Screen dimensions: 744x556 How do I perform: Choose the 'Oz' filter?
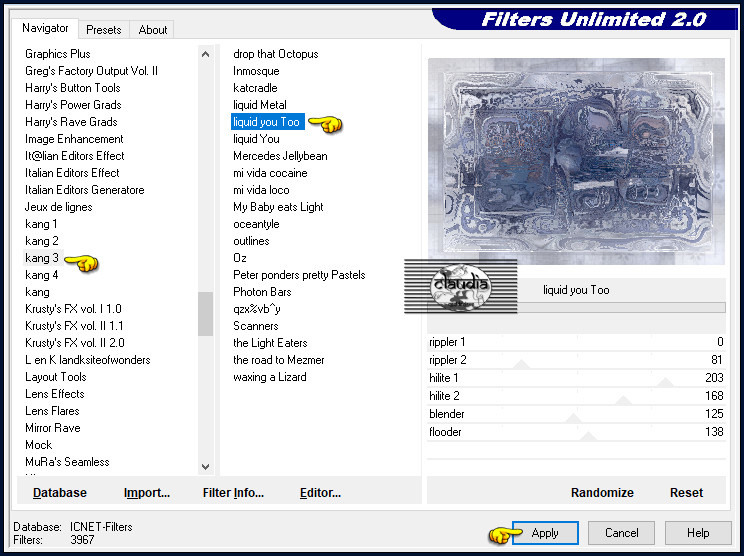240,258
